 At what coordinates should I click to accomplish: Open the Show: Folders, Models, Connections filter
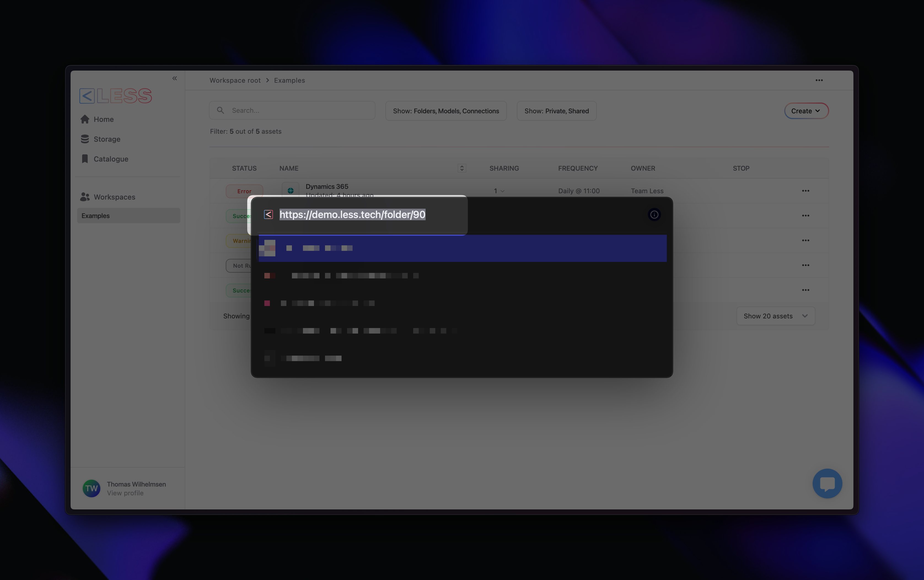(x=446, y=111)
